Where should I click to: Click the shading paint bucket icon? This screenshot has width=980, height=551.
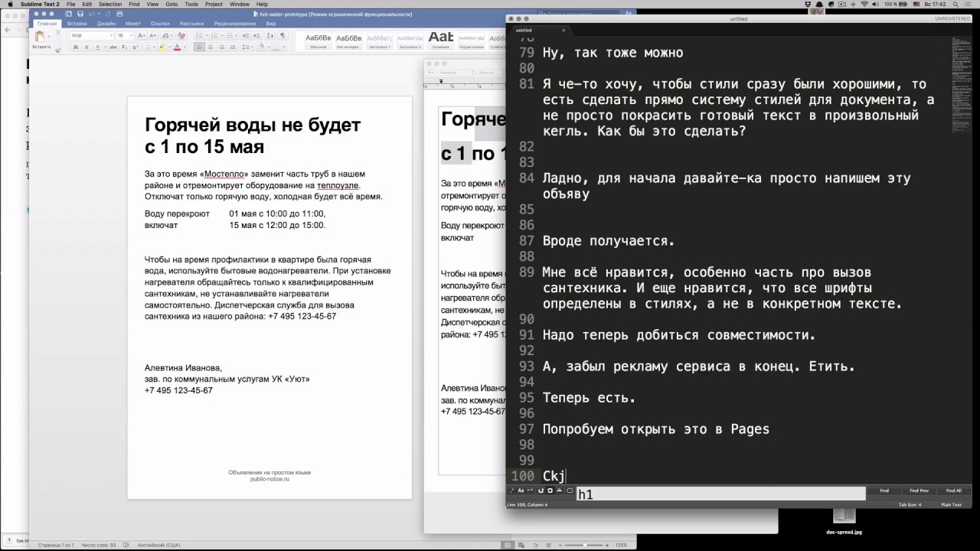pyautogui.click(x=262, y=47)
